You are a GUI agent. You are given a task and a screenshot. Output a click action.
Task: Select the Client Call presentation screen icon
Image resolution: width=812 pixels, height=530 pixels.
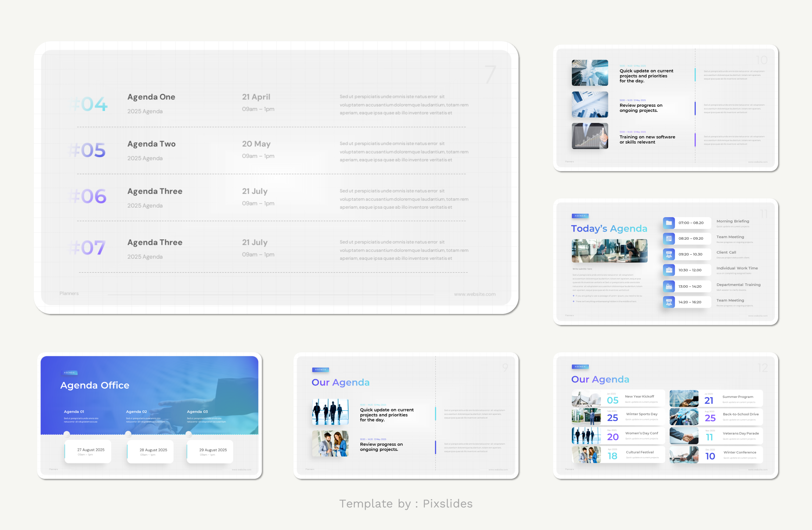(669, 254)
